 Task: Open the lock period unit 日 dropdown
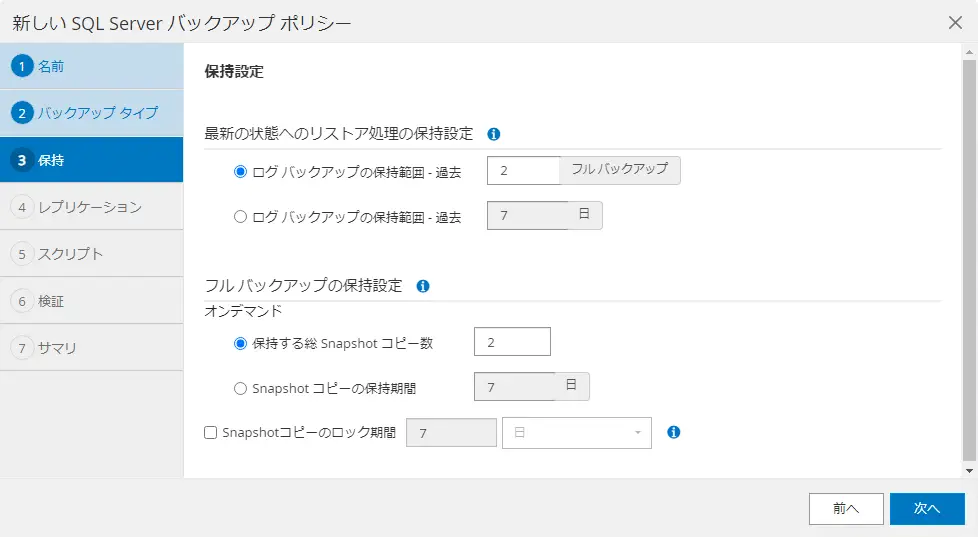point(577,433)
